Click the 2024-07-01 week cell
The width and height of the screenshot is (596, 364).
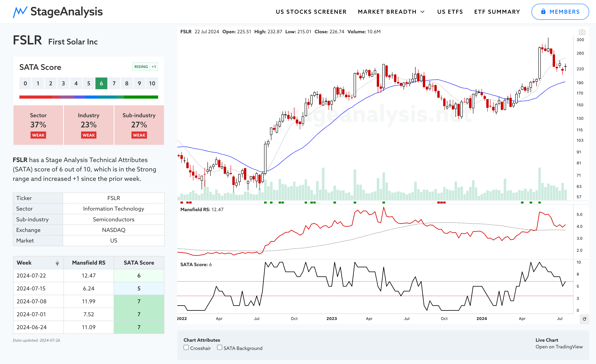38,314
